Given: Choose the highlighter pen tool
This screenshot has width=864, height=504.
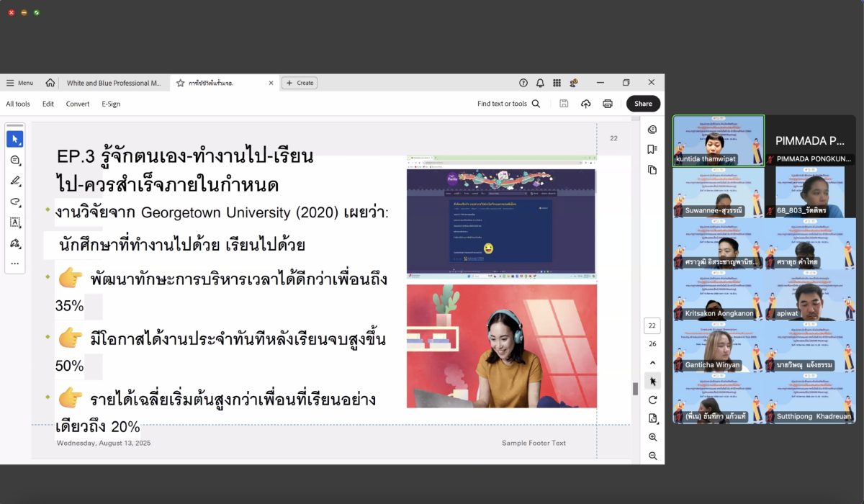Looking at the screenshot, I should tap(14, 181).
